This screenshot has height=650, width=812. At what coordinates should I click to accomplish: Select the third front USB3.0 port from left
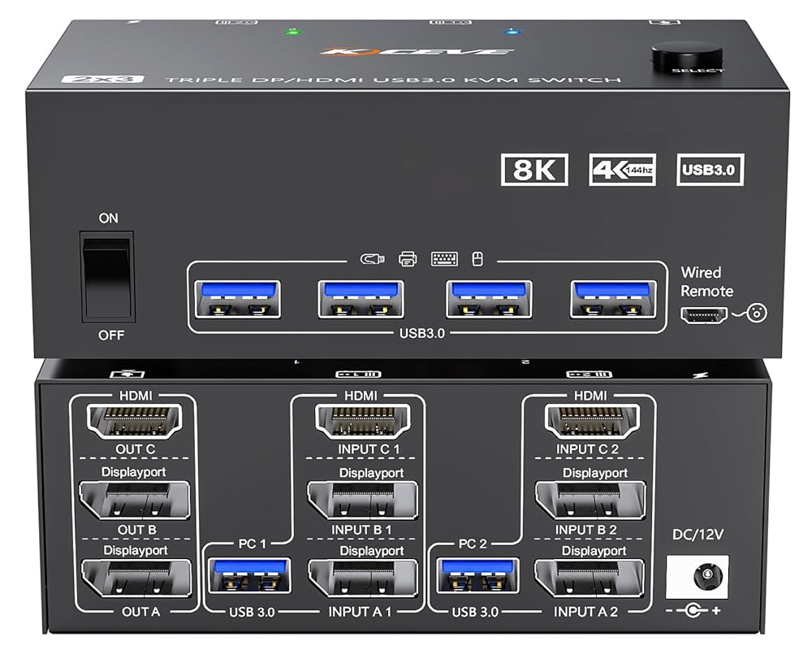[x=490, y=299]
